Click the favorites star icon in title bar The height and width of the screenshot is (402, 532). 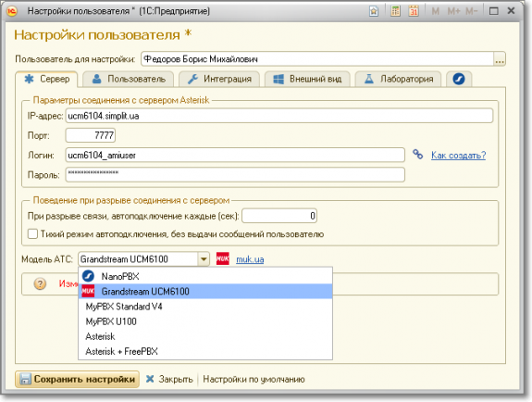click(x=374, y=11)
